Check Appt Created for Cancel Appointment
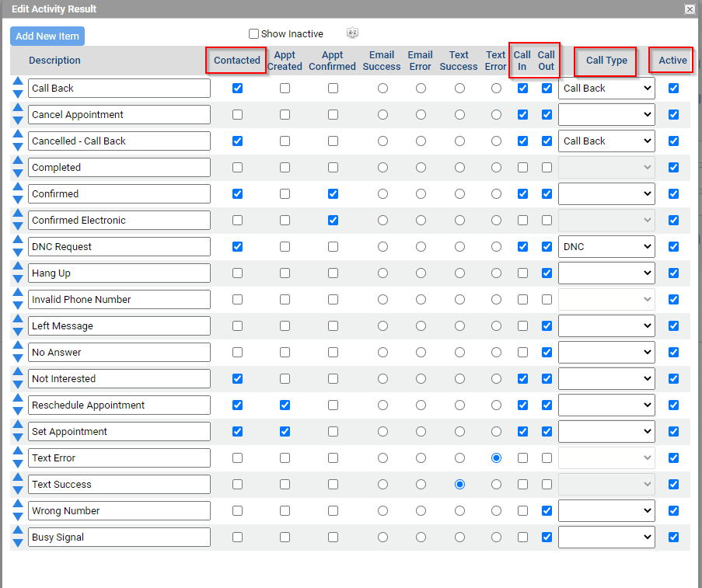702x588 pixels. coord(285,114)
